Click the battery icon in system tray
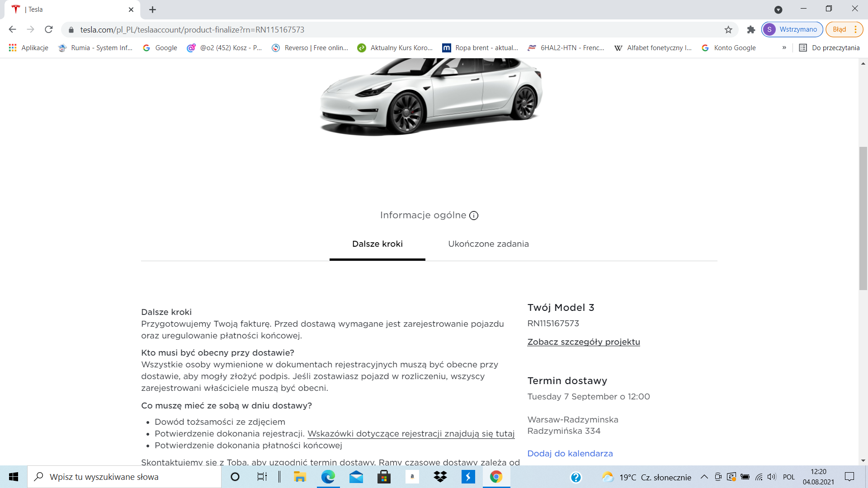Image resolution: width=868 pixels, height=488 pixels. [x=745, y=477]
